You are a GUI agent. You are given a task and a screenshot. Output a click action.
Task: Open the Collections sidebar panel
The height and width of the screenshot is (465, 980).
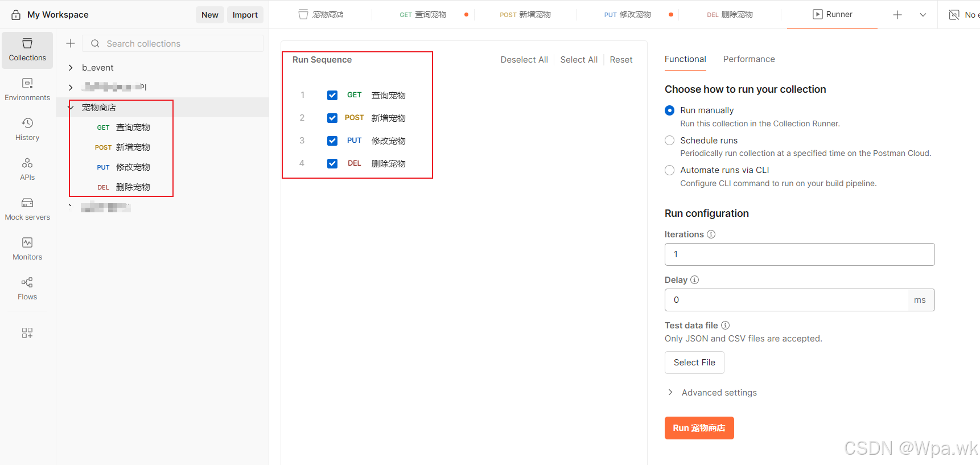(x=27, y=50)
